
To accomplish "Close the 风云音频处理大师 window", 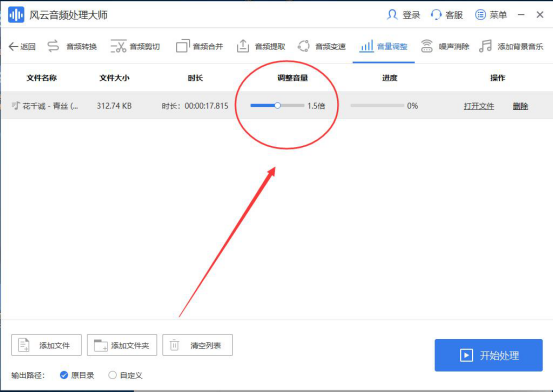I will (x=540, y=15).
